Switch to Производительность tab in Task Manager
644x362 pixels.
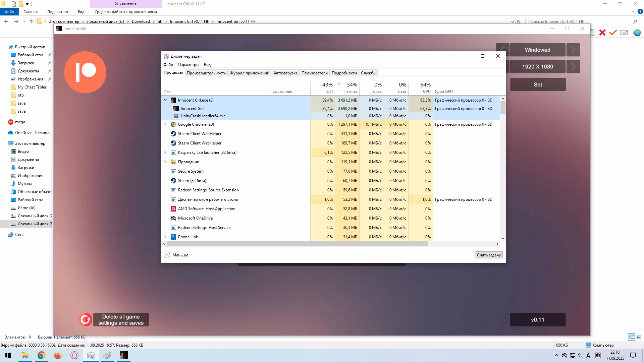pyautogui.click(x=206, y=73)
